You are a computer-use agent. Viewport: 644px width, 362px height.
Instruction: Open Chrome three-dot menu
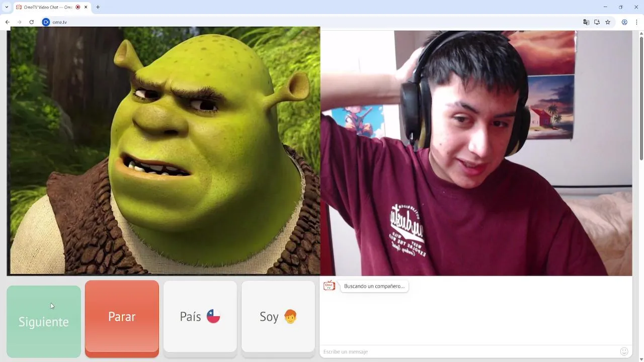pos(637,22)
